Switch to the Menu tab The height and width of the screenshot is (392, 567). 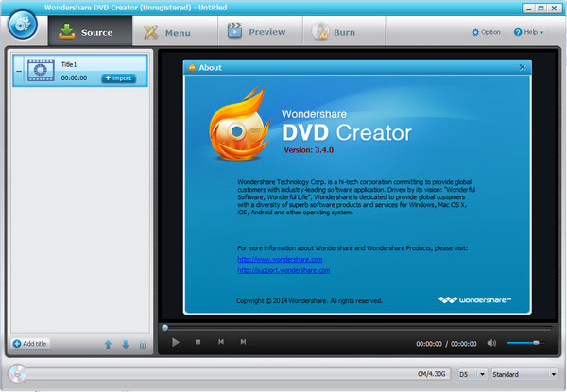175,31
